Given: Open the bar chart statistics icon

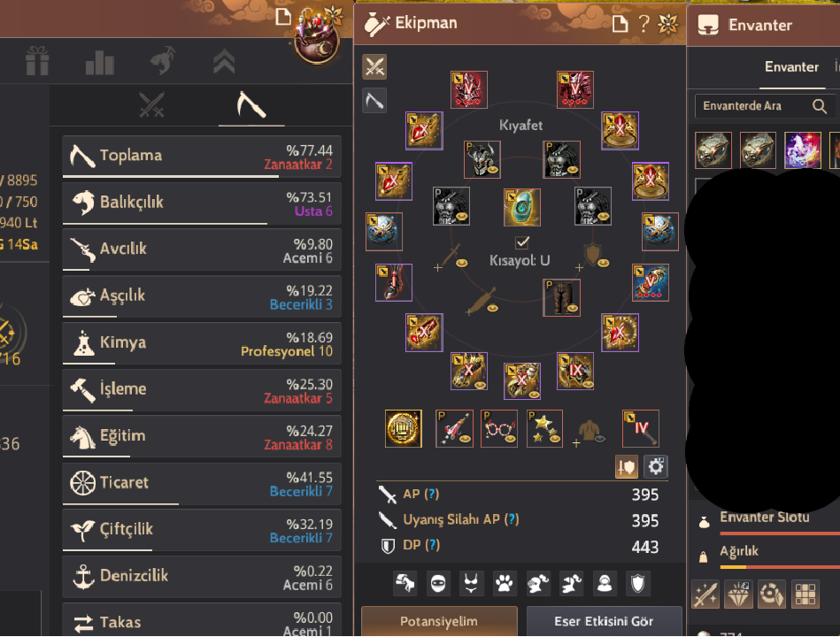Looking at the screenshot, I should click(100, 62).
